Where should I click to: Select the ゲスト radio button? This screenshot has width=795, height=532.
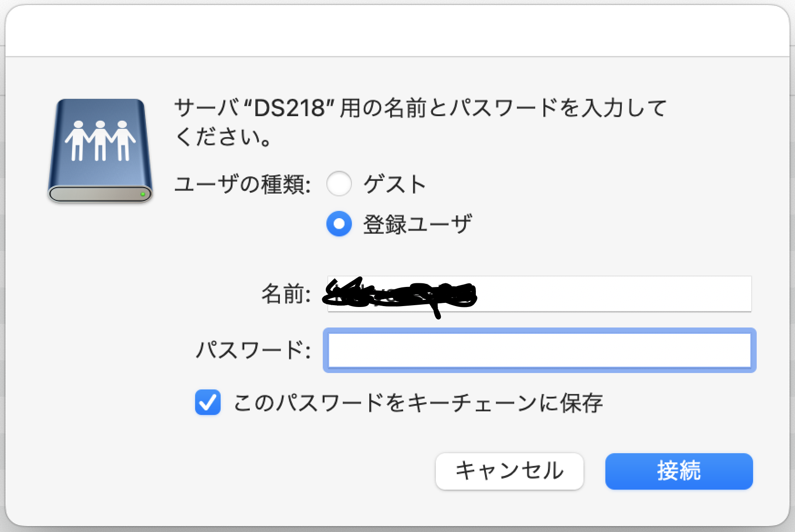339,184
